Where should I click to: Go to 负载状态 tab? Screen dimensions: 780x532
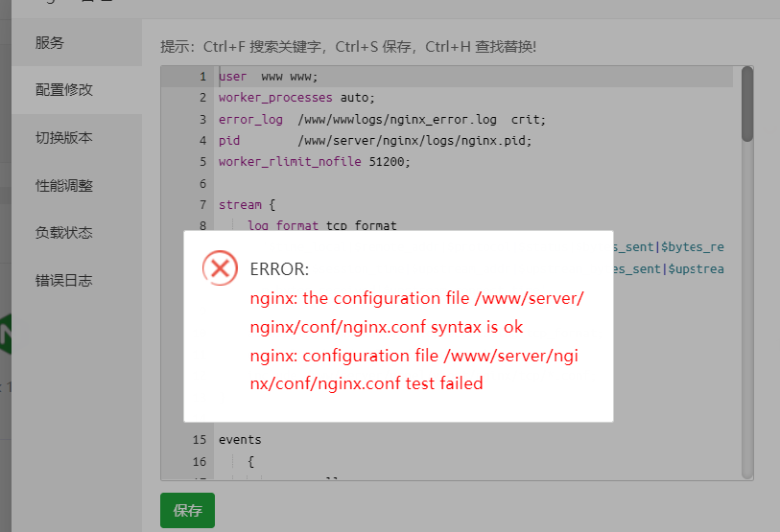pos(77,233)
